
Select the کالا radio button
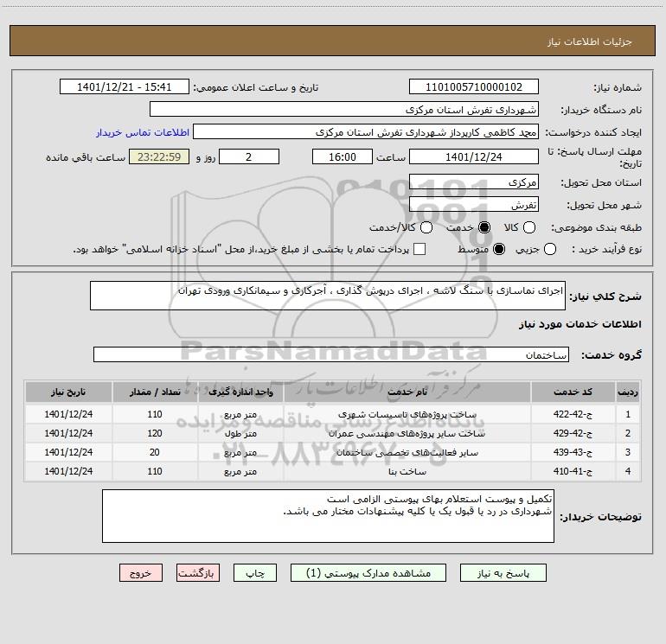(528, 227)
